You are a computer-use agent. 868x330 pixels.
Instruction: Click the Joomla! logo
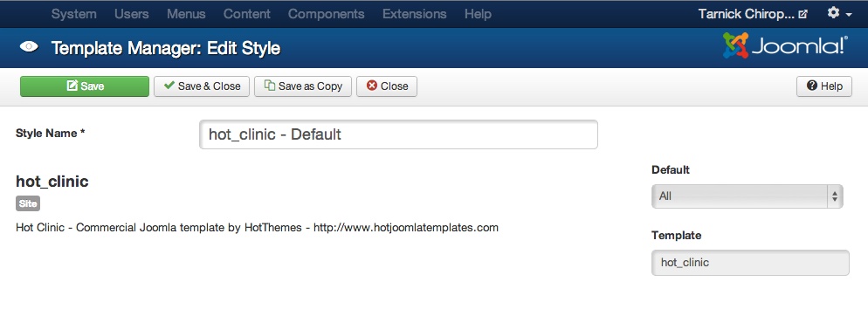point(785,45)
